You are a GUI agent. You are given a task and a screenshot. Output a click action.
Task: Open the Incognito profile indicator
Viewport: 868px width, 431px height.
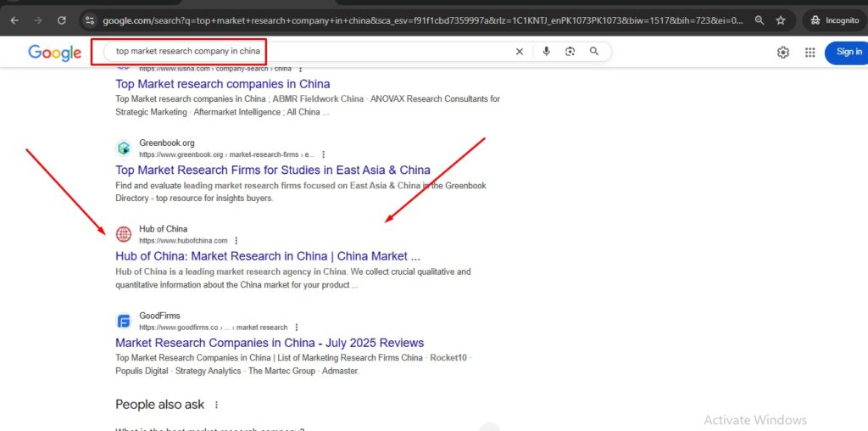point(834,20)
